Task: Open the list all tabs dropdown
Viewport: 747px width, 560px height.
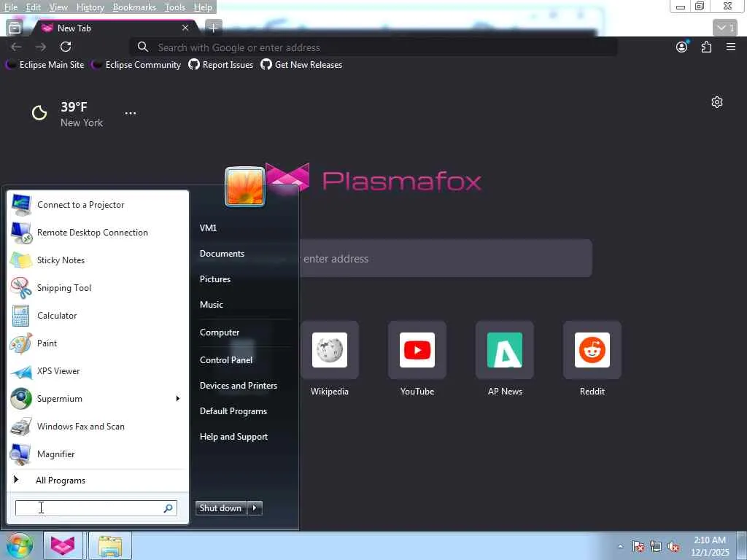Action: point(727,28)
